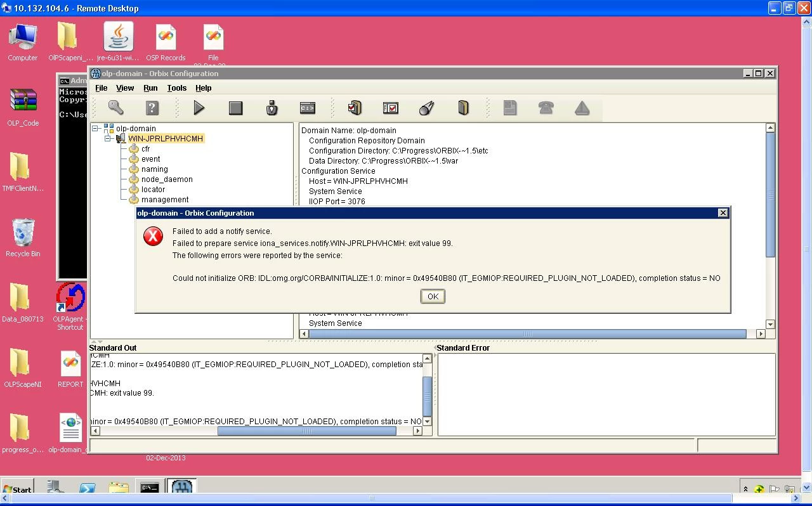Click the checklist window toolbar icon
Viewport: 812px width, 506px height.
tap(391, 108)
